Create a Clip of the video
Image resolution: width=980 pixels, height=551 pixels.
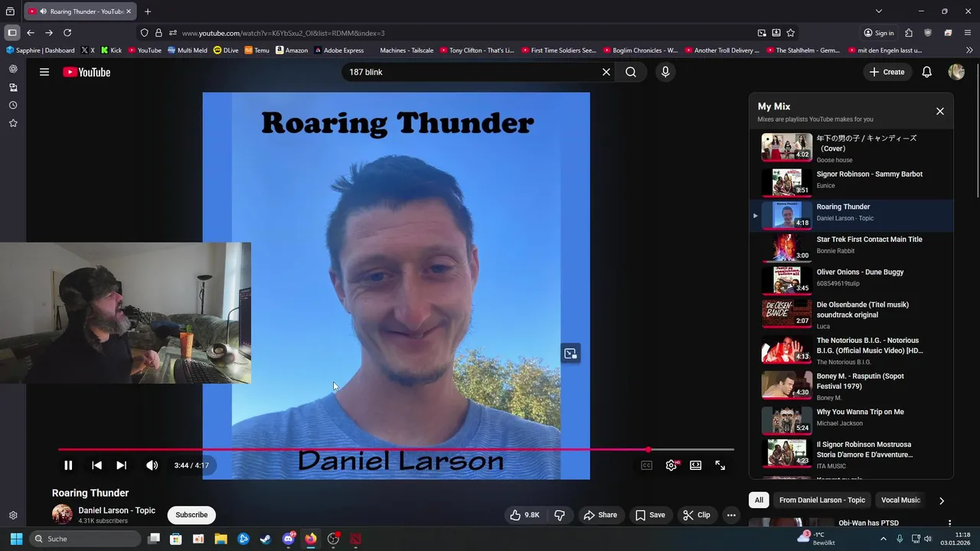pos(697,515)
